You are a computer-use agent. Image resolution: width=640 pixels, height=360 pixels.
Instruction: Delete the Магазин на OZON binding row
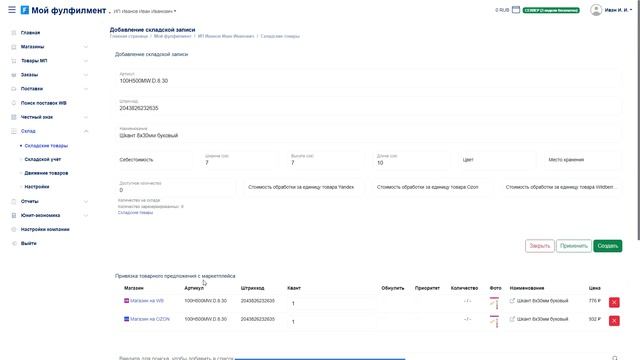click(614, 321)
